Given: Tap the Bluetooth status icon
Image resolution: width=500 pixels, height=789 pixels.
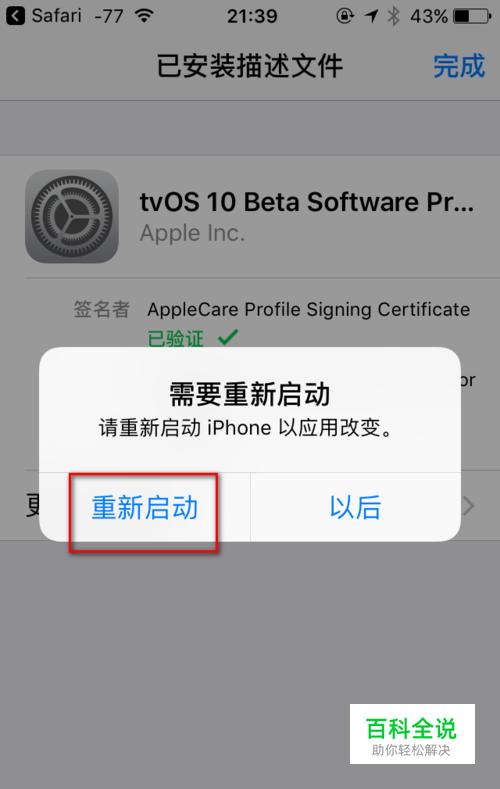Looking at the screenshot, I should pos(393,16).
